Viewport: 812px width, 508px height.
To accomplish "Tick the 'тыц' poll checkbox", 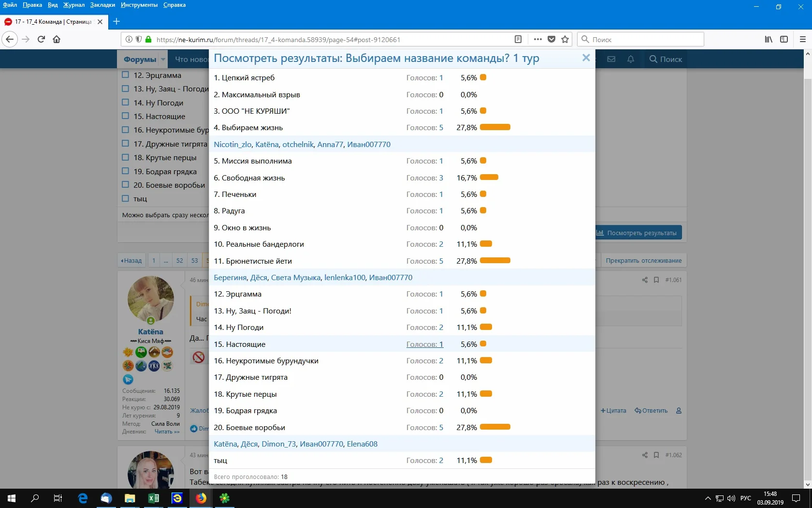I will [x=126, y=198].
